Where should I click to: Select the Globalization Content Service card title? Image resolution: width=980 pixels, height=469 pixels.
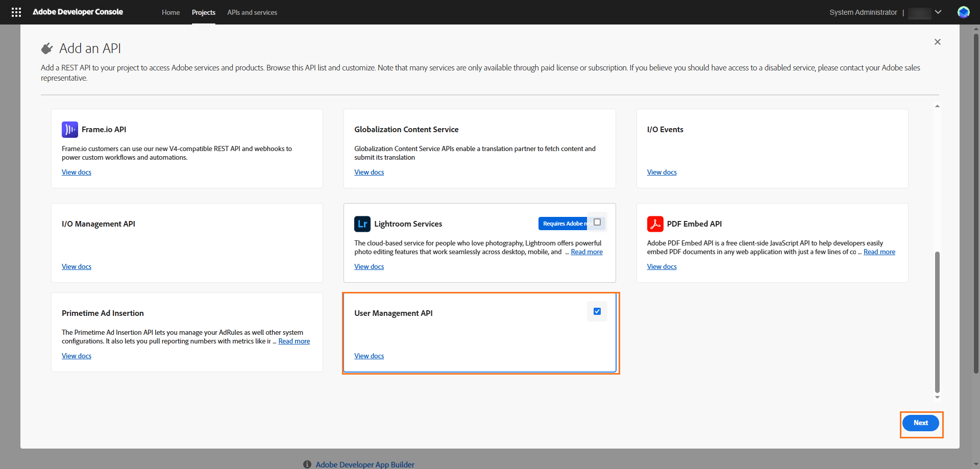point(406,130)
